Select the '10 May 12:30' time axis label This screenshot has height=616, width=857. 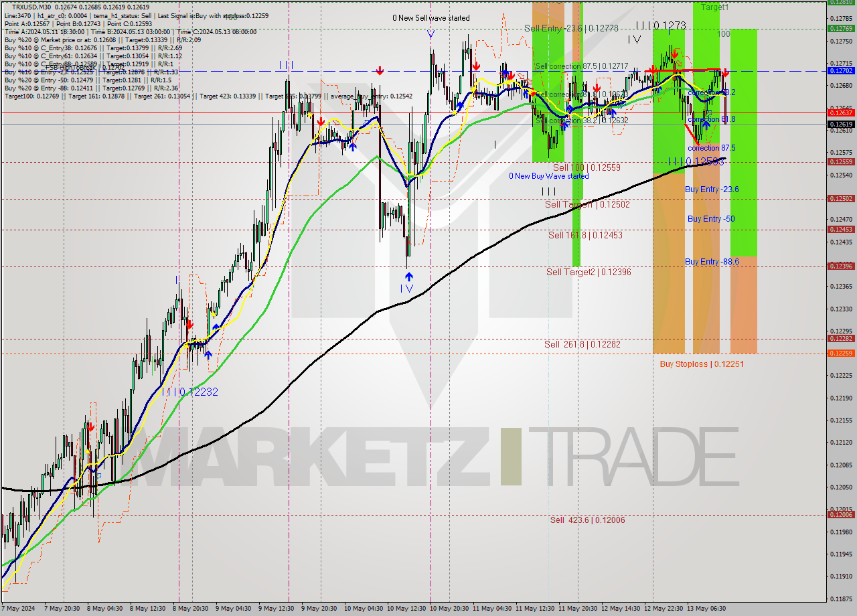click(x=405, y=609)
